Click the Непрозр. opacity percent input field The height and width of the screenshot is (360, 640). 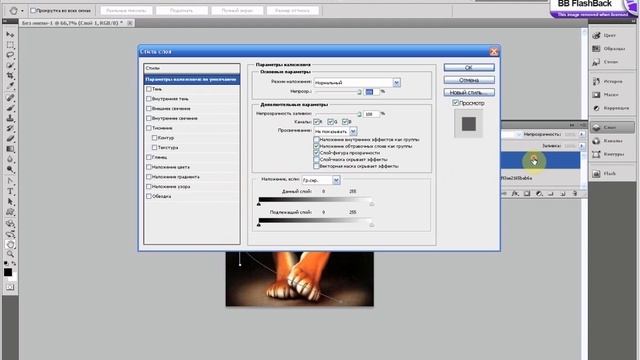371,92
